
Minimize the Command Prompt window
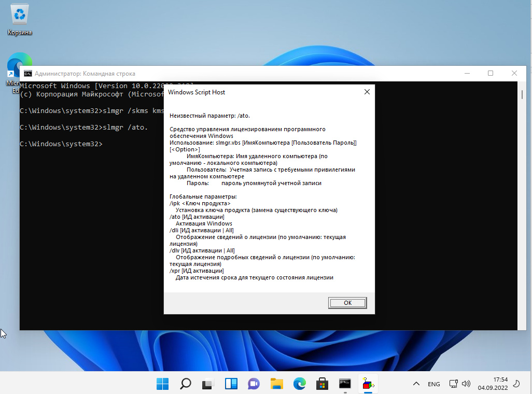click(x=467, y=73)
